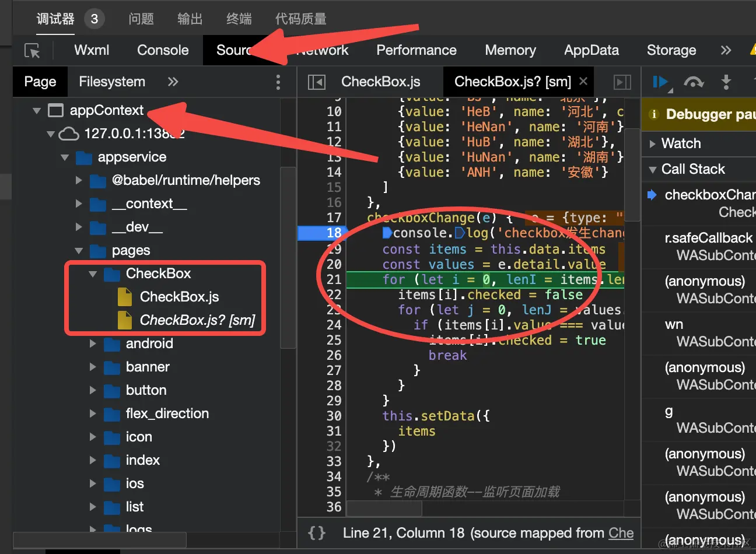The image size is (756, 554).
Task: Switch to the Filesystem navigator tab
Action: pyautogui.click(x=112, y=82)
